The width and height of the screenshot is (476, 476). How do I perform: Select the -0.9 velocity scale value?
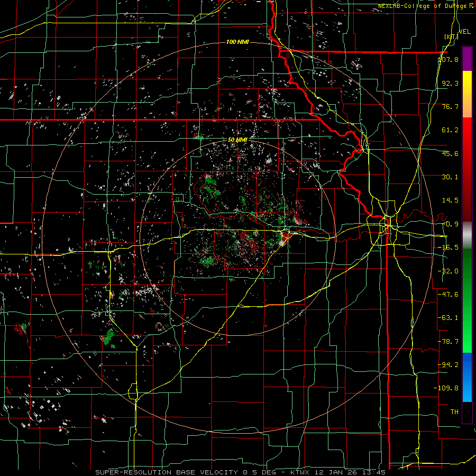[x=450, y=224]
